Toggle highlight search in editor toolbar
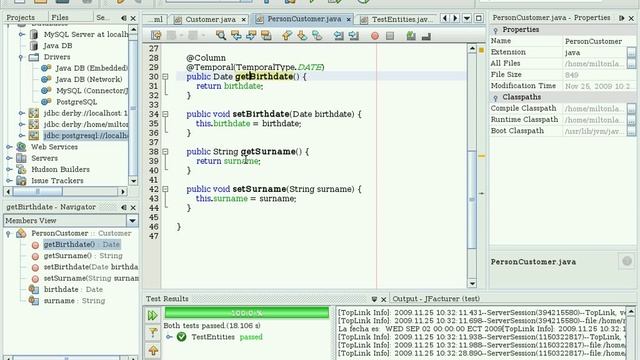640x360 pixels. tap(266, 36)
